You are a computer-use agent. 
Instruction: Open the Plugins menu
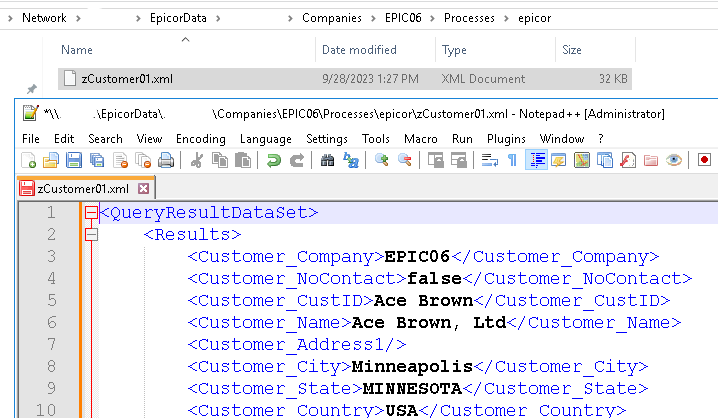506,139
